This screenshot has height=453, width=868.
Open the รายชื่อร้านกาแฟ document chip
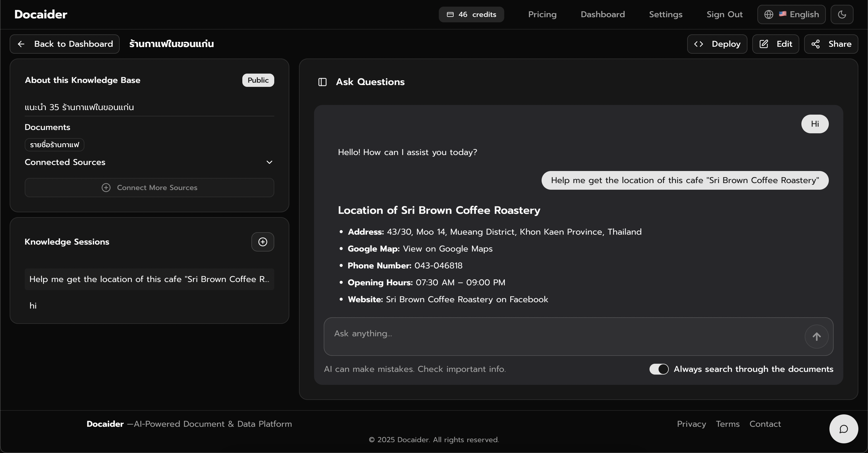tap(54, 145)
